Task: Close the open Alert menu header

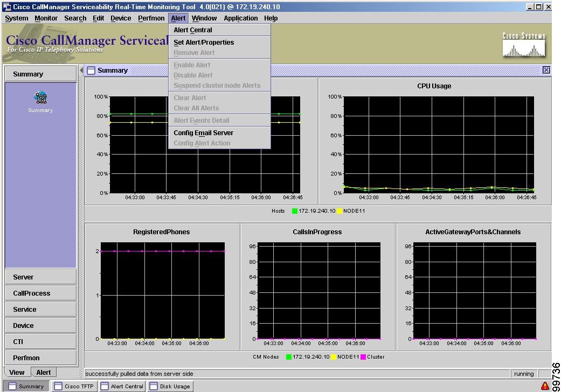Action: (x=178, y=18)
